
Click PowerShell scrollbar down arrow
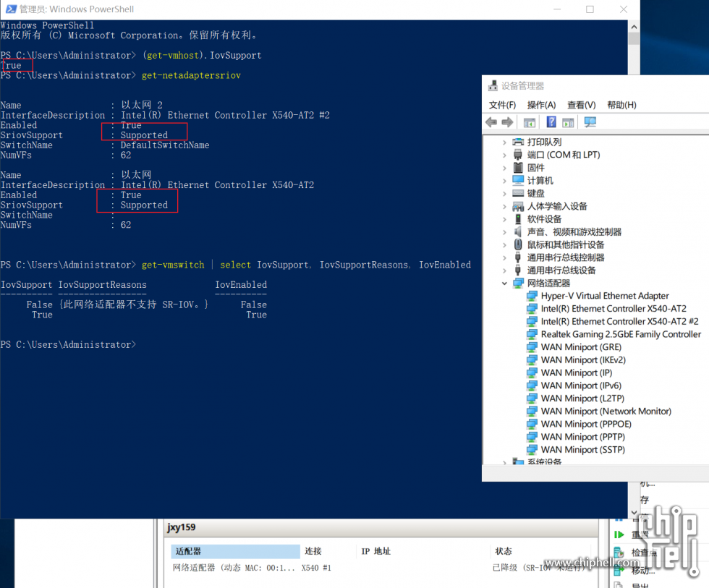point(634,513)
